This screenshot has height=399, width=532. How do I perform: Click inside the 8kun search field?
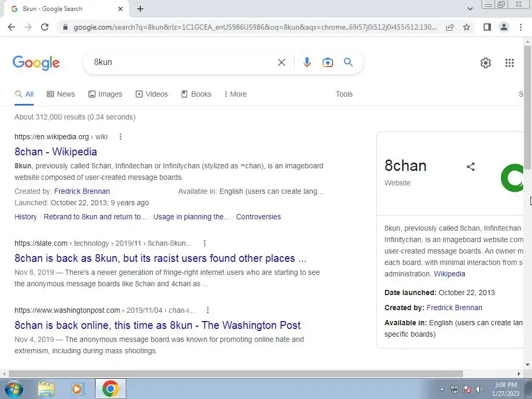click(183, 62)
